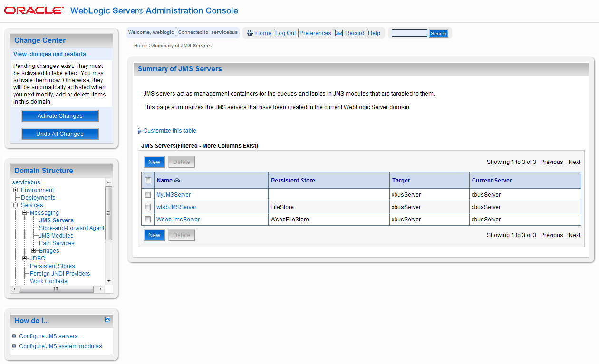Click the search text field
The image size is (599, 364).
click(409, 33)
